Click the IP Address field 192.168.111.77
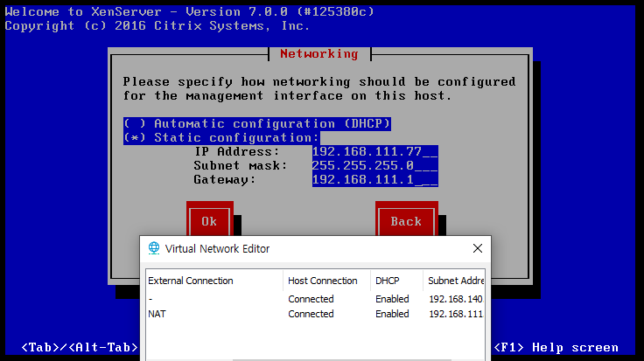The width and height of the screenshot is (644, 361). tap(375, 152)
